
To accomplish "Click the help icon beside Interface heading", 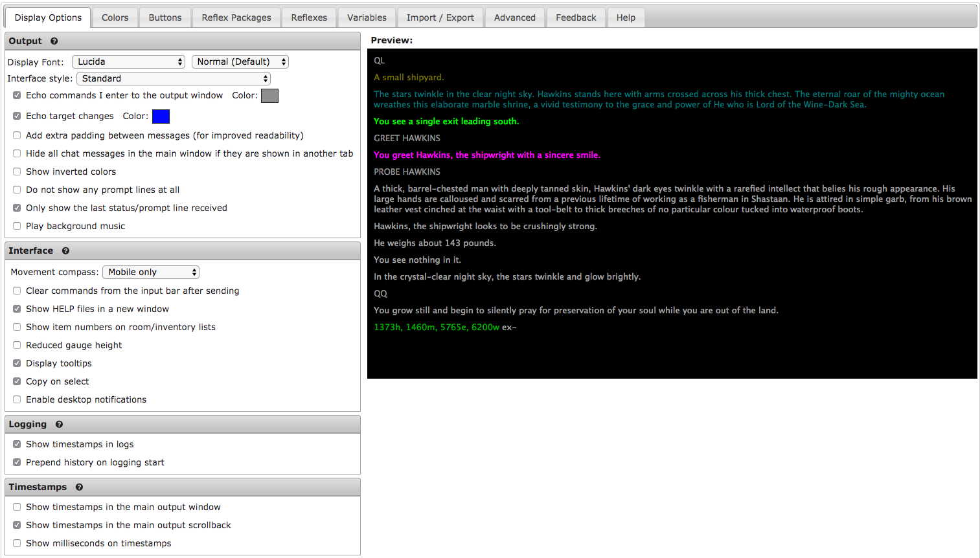I will pyautogui.click(x=65, y=251).
